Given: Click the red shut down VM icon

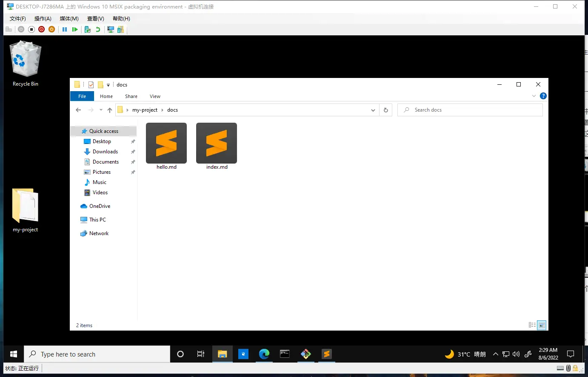Looking at the screenshot, I should (41, 29).
